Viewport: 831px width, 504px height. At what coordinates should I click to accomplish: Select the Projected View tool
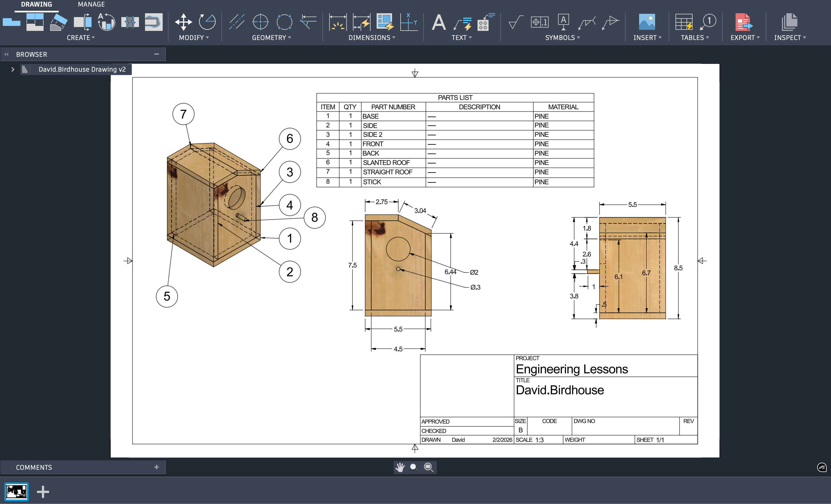35,22
